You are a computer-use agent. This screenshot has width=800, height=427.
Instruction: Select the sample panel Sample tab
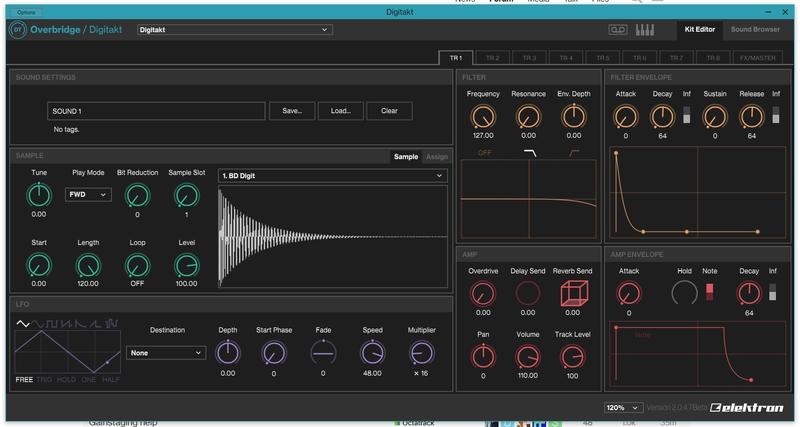point(406,157)
